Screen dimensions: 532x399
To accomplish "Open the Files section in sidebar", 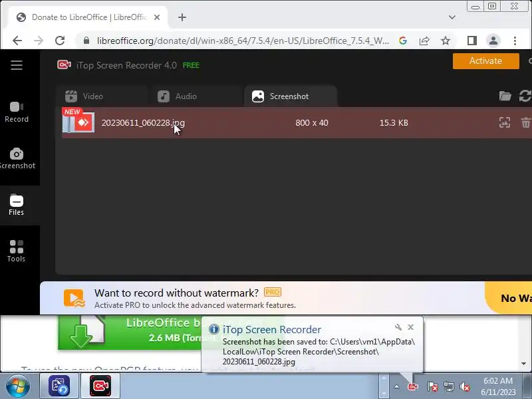I will tap(16, 205).
